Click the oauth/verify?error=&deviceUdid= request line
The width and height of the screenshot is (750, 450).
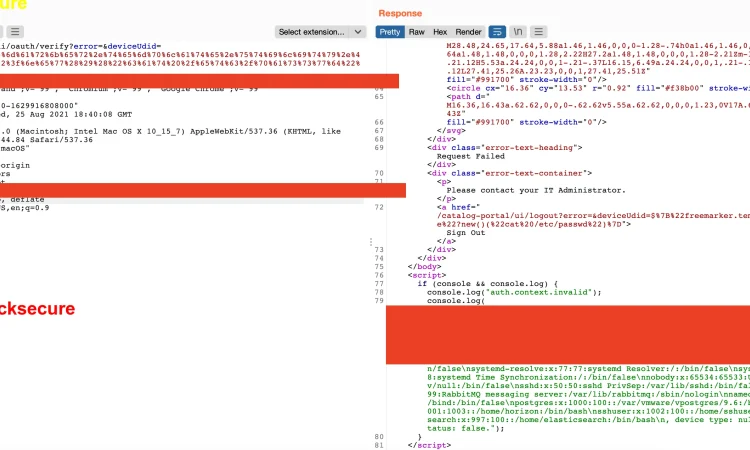[80, 46]
